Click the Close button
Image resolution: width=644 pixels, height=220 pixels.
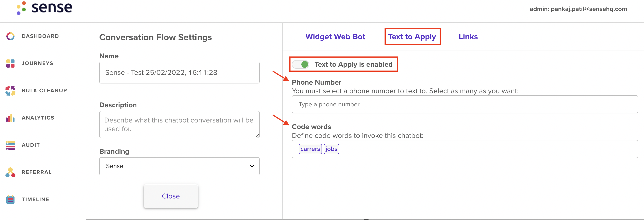tap(171, 196)
